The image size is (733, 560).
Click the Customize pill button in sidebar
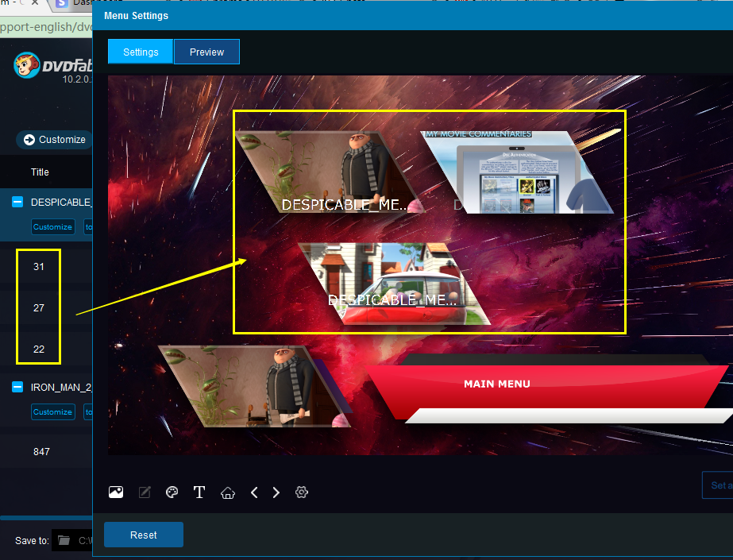[x=54, y=140]
